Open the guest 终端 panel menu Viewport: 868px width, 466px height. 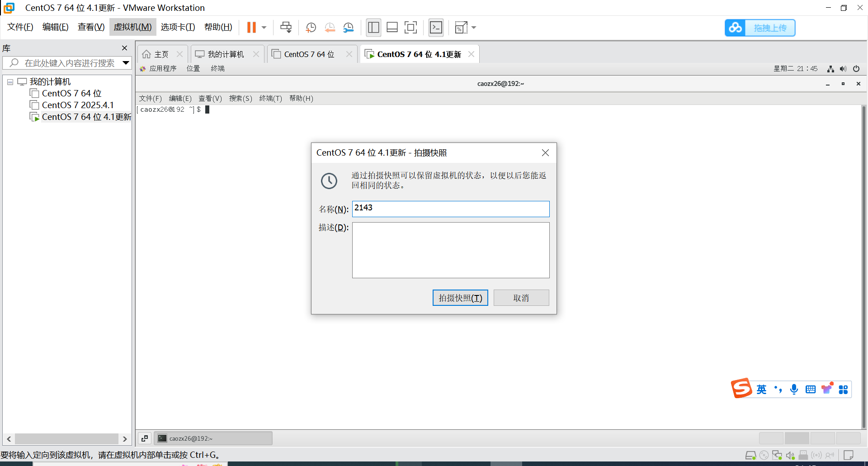tap(218, 68)
